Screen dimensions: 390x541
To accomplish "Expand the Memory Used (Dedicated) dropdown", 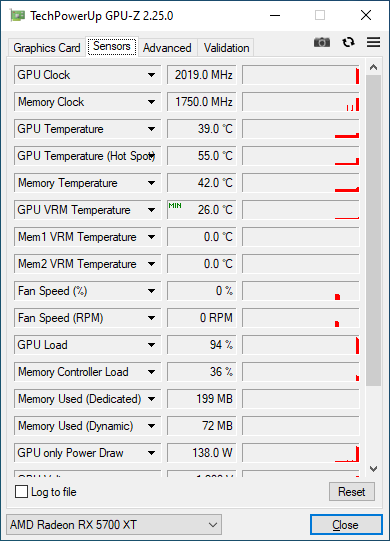I will tap(151, 399).
